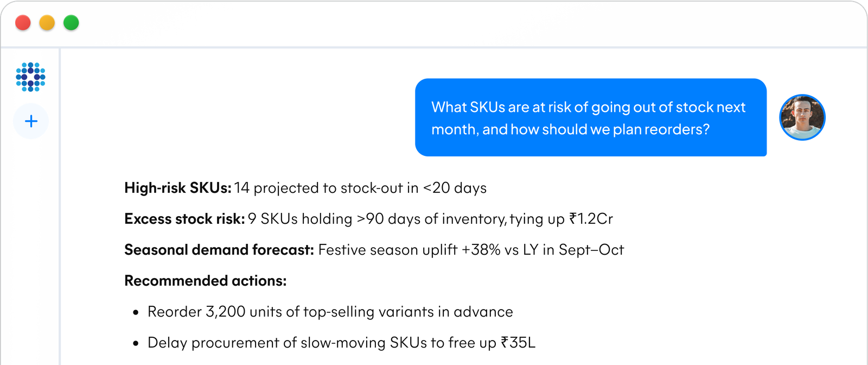Screen dimensions: 868x365
Task: Click the "Excess stock risk:" bold label
Action: pos(184,219)
